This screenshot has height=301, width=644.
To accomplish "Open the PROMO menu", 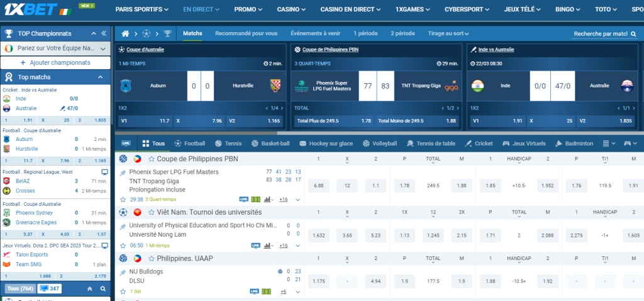I will coord(248,9).
